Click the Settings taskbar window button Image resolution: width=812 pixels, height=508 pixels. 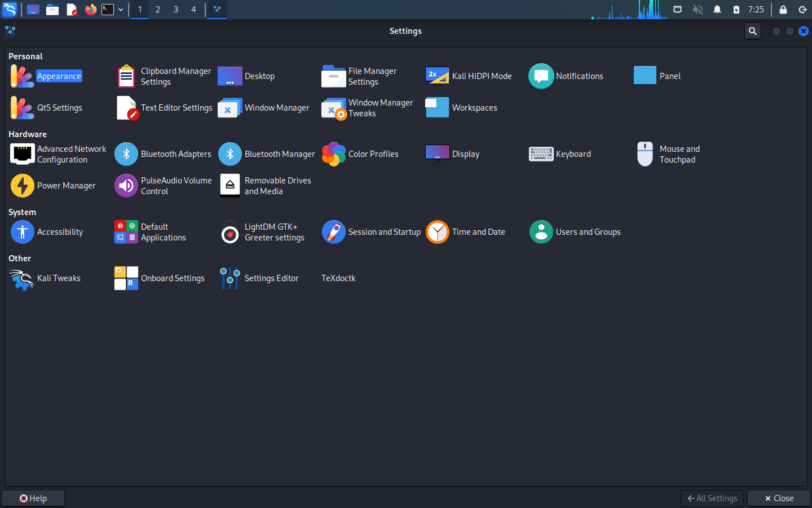pyautogui.click(x=217, y=10)
